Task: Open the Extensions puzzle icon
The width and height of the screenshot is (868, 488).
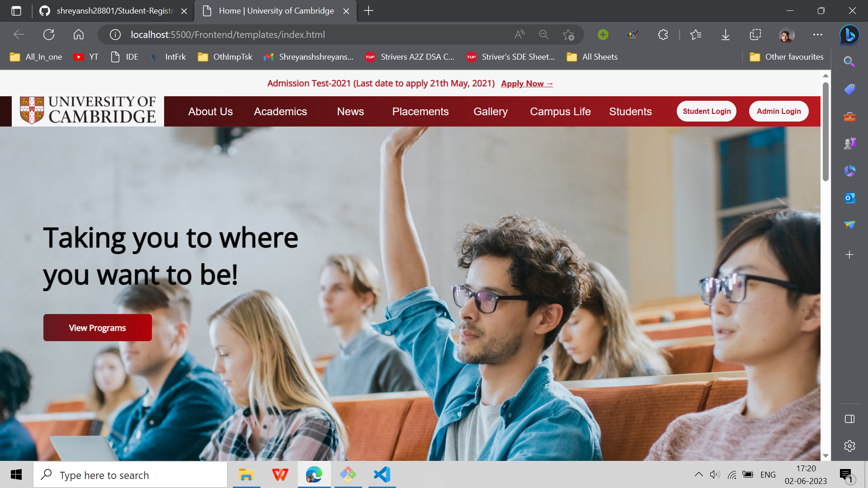Action: tap(663, 35)
